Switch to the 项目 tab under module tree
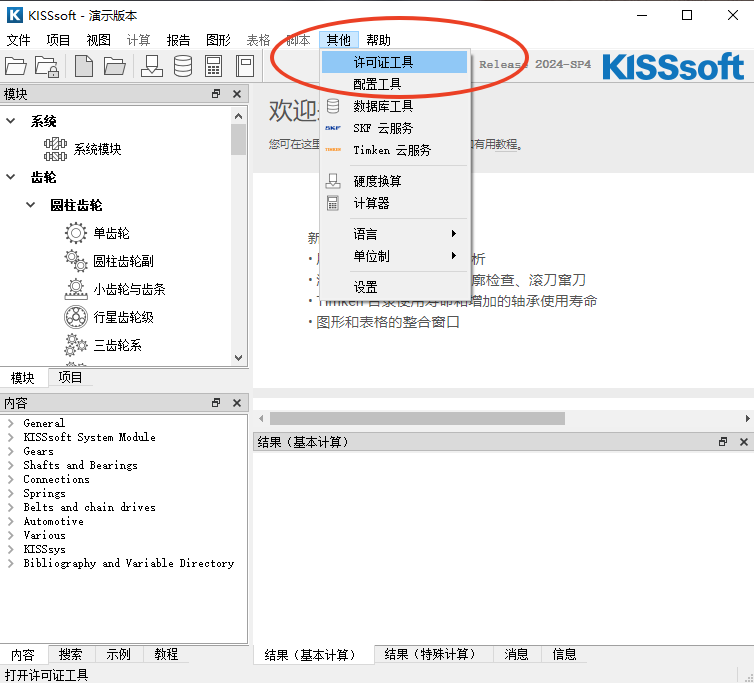This screenshot has height=683, width=754. (70, 377)
